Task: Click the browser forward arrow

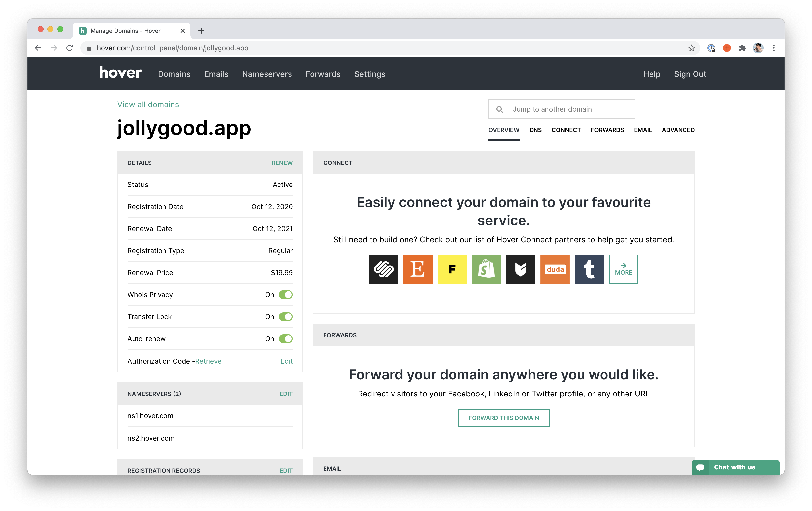Action: (x=54, y=48)
